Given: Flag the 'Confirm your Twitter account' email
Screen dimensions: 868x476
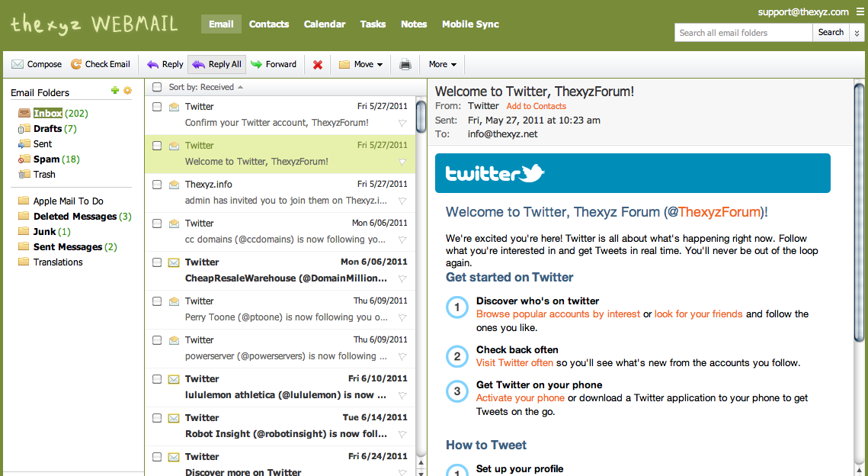Looking at the screenshot, I should point(402,123).
